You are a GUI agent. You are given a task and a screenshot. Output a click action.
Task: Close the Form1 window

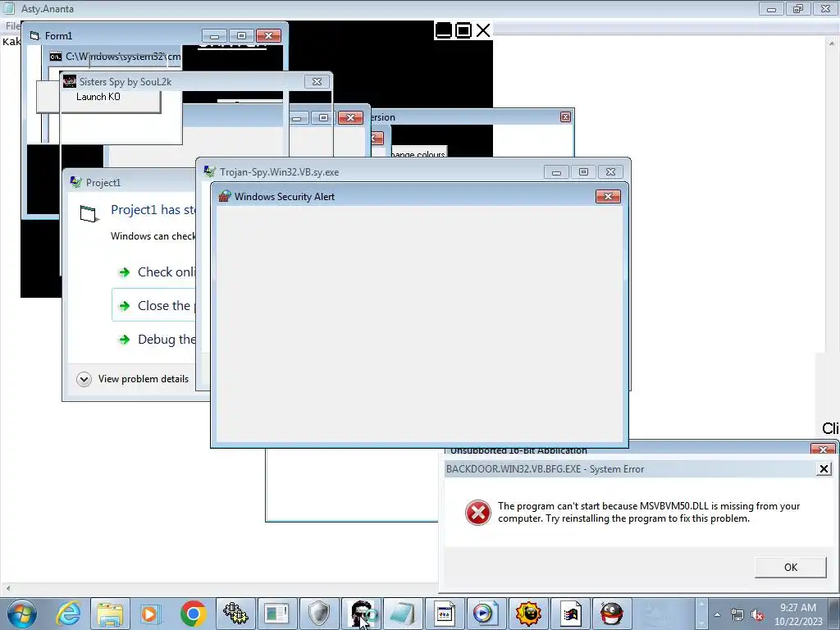pyautogui.click(x=268, y=36)
